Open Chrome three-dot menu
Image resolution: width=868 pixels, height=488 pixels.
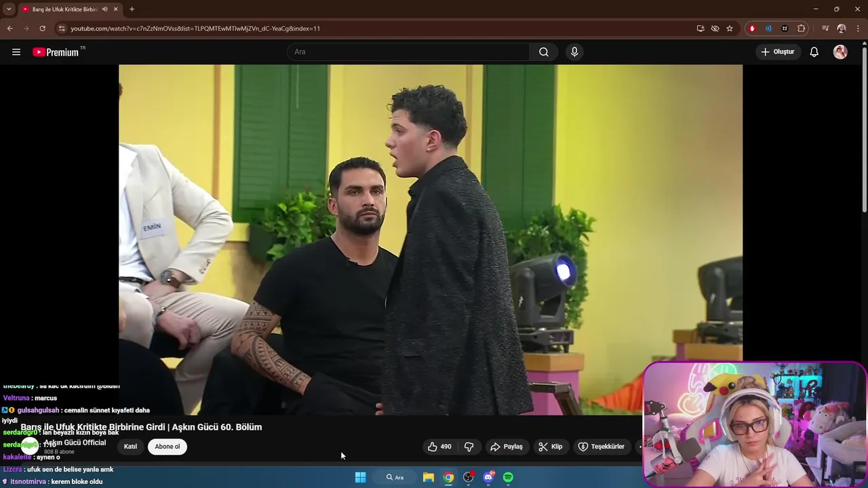(858, 28)
